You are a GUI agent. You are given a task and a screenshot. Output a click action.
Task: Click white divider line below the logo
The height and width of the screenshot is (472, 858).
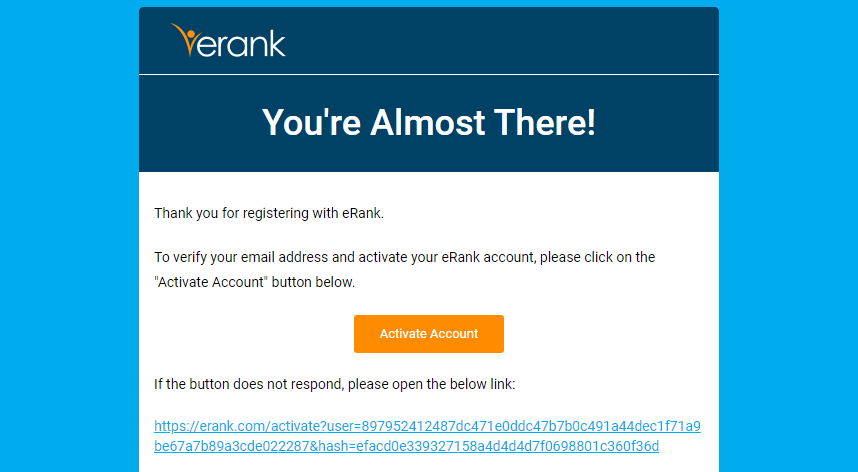pyautogui.click(x=428, y=74)
